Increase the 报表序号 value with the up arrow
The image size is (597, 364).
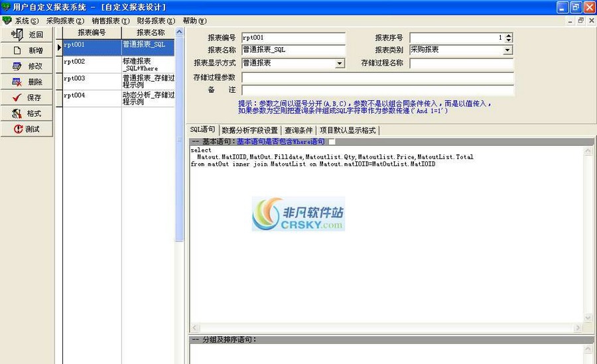coord(509,35)
